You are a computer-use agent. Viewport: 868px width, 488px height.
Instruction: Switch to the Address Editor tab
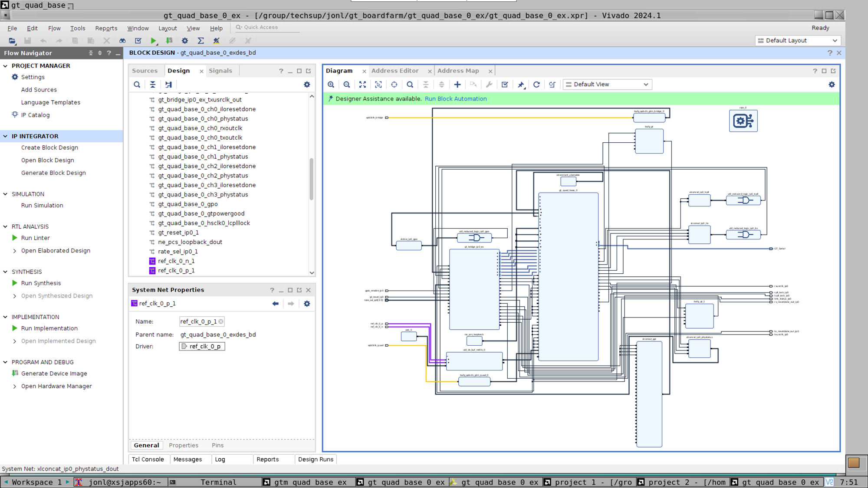(395, 71)
